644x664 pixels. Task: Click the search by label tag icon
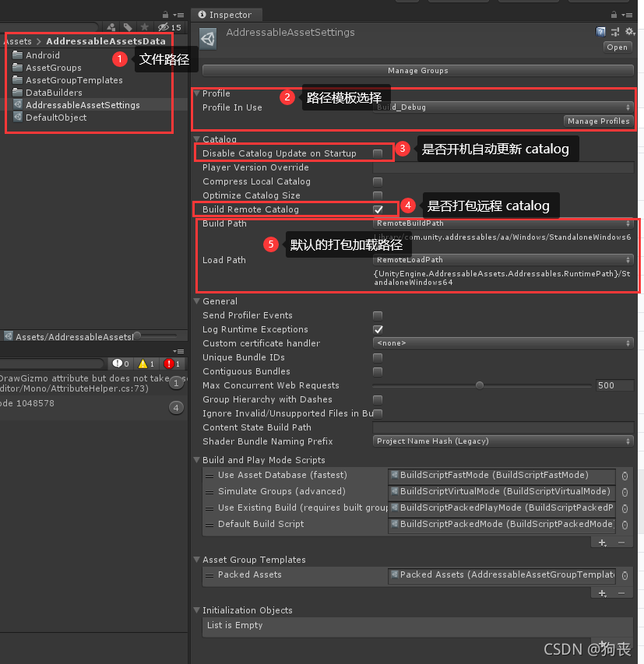pyautogui.click(x=128, y=27)
